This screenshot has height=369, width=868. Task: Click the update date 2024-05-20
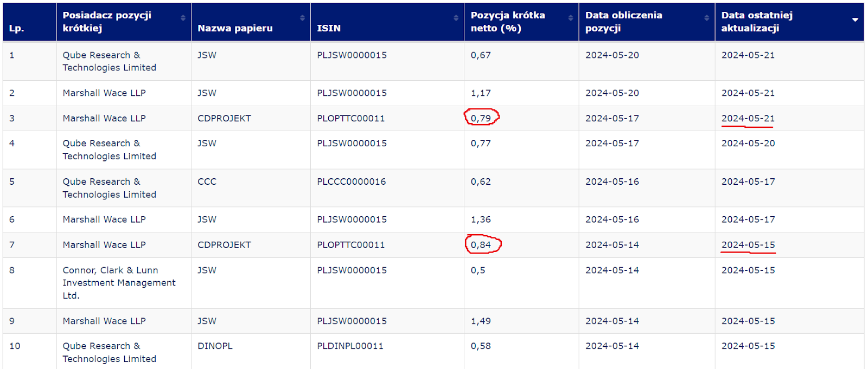(748, 143)
